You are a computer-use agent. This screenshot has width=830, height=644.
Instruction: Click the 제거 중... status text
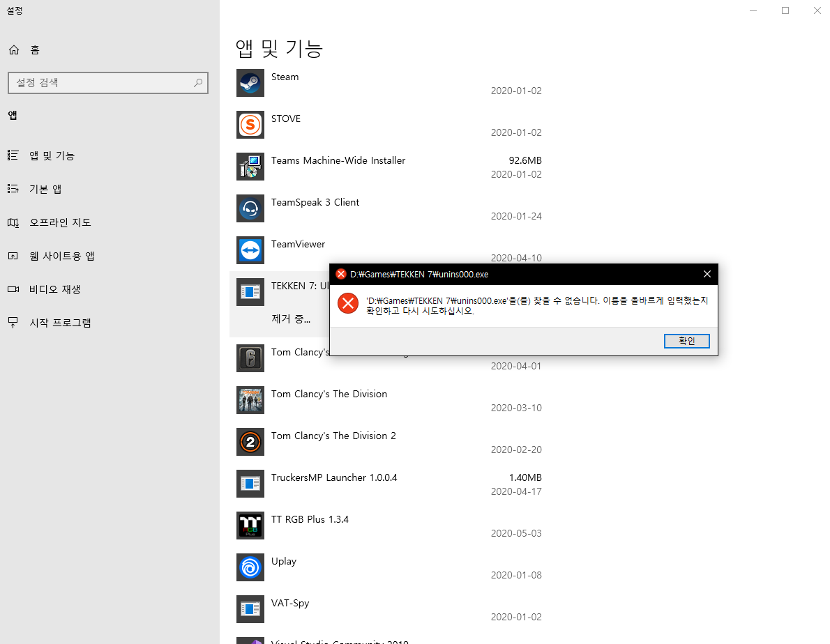291,319
